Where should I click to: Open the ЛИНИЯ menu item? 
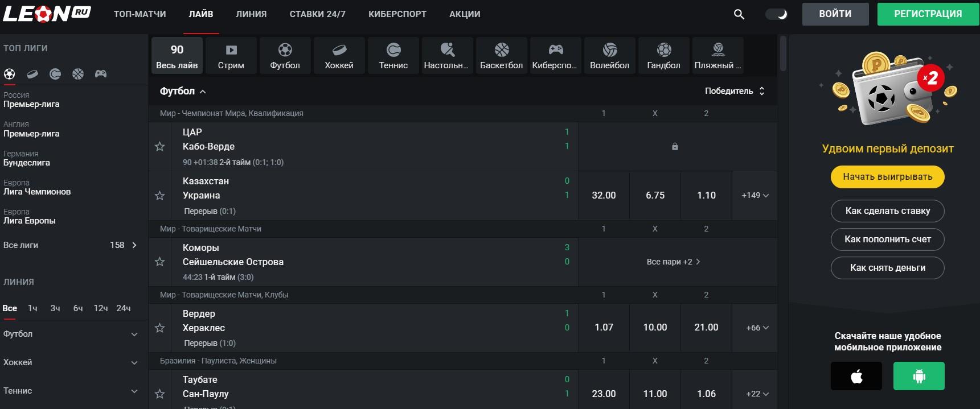pyautogui.click(x=251, y=14)
